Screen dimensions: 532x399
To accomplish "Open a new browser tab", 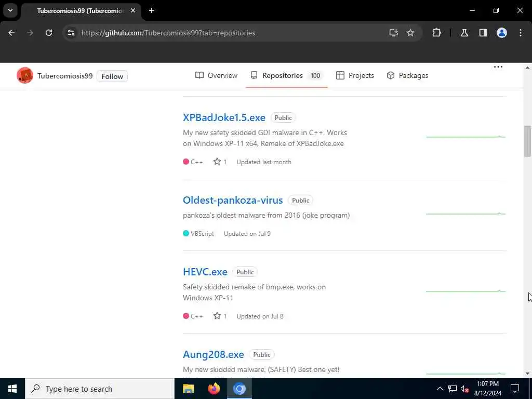I will (x=152, y=10).
